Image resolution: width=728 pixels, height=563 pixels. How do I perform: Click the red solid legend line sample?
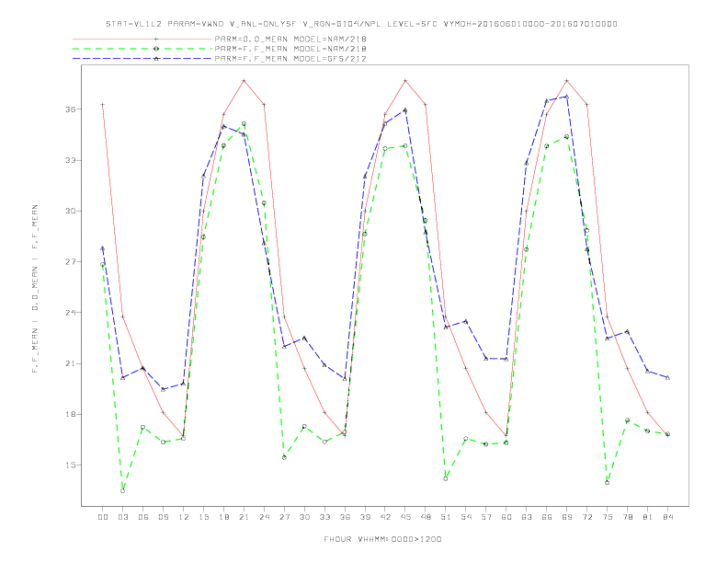pos(142,39)
